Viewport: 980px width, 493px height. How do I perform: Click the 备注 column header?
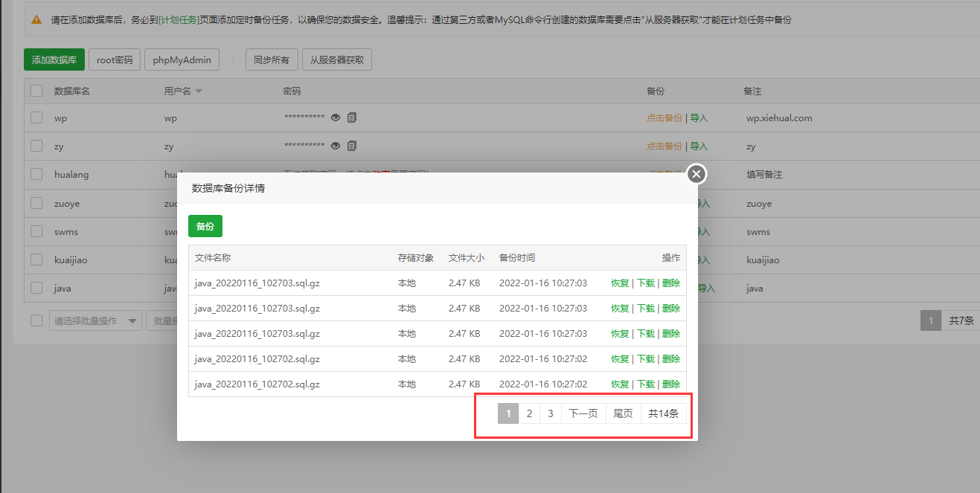click(752, 91)
